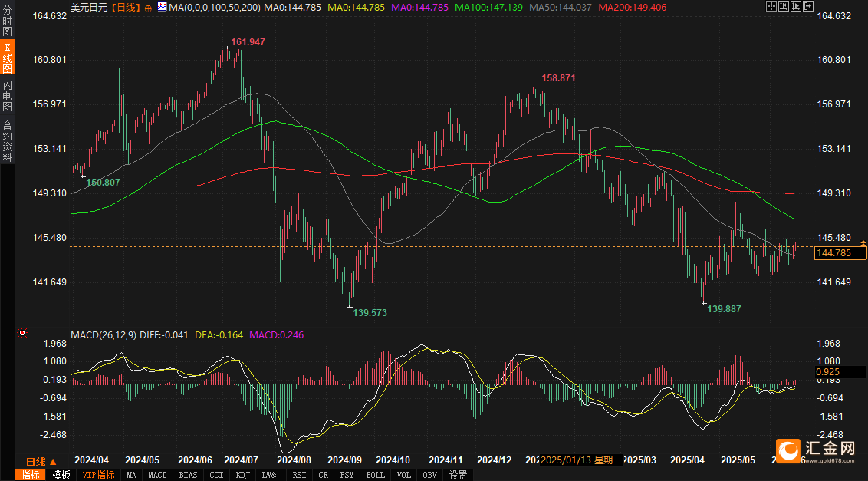The image size is (868, 481).
Task: Select the MA indicator button
Action: click(131, 475)
